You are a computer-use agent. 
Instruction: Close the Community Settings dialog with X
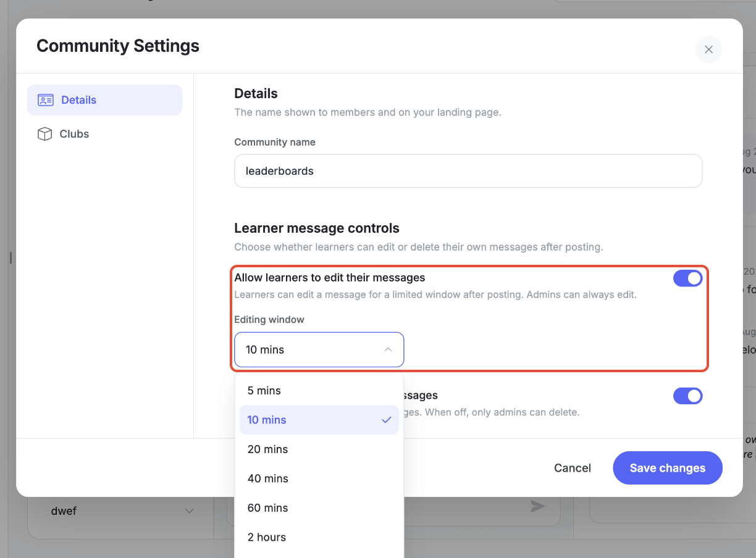[708, 49]
